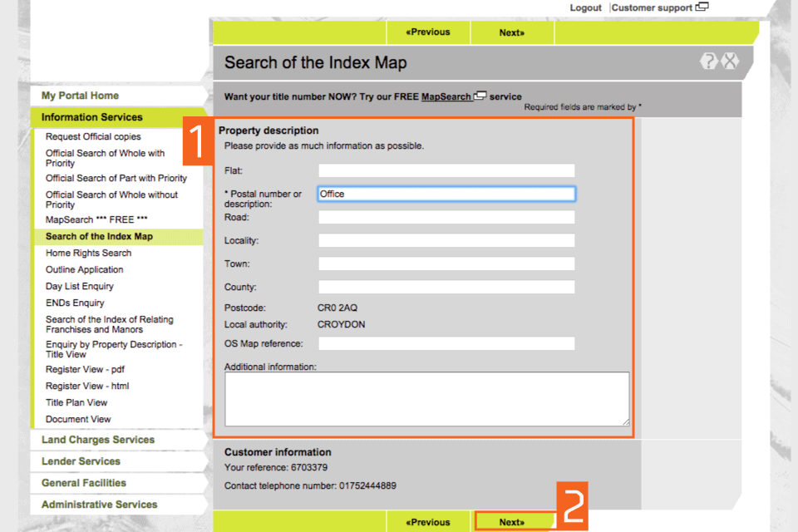Open the MapSearch link
Viewport: 798px width, 532px height.
point(446,96)
